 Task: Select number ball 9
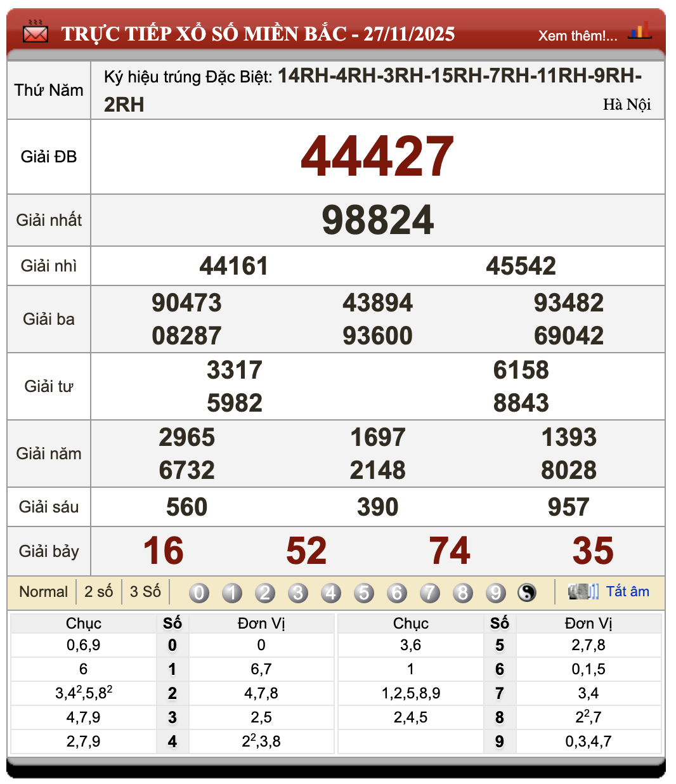[x=497, y=592]
